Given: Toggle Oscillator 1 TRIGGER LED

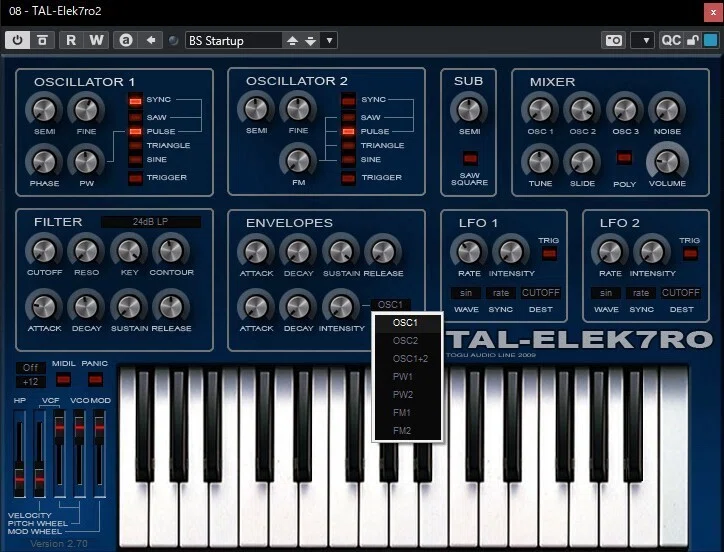Looking at the screenshot, I should pos(135,178).
